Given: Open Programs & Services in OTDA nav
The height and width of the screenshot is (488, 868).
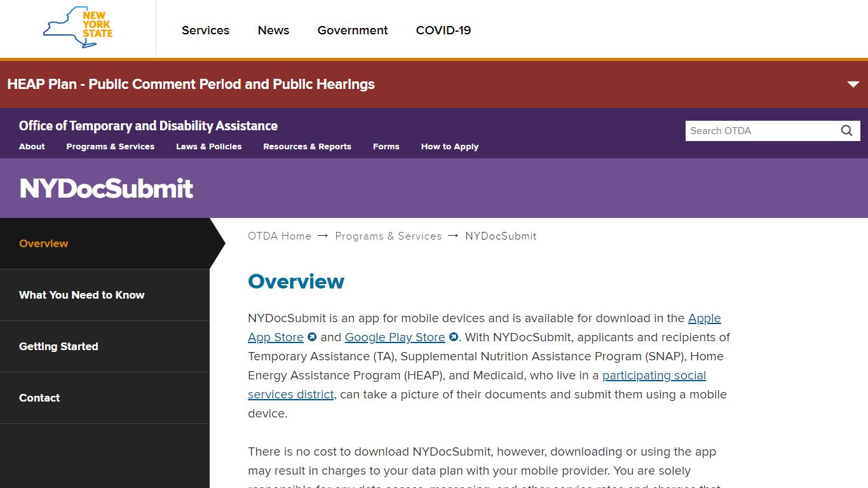Looking at the screenshot, I should coord(111,146).
